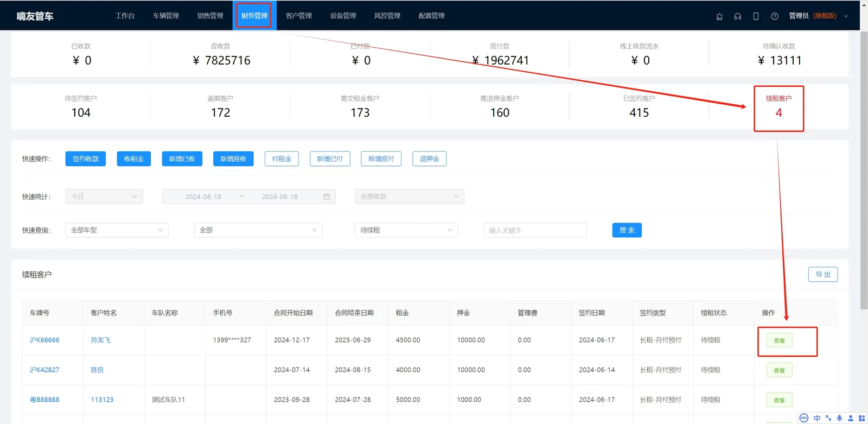Open the 客户管理 menu tab
The image size is (868, 424).
299,16
